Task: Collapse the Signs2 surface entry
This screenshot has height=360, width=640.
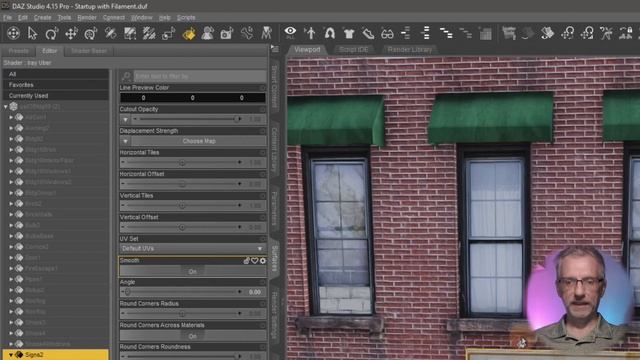Action: point(11,355)
